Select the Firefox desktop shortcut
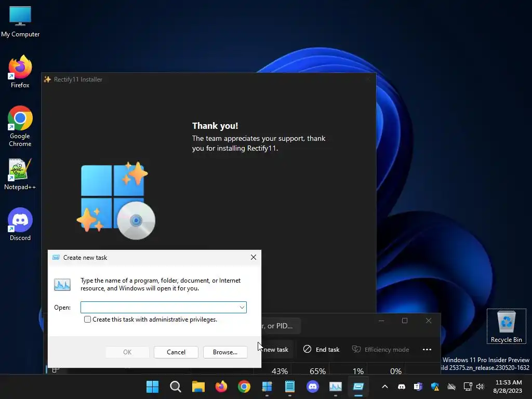The image size is (532, 399). tap(20, 72)
